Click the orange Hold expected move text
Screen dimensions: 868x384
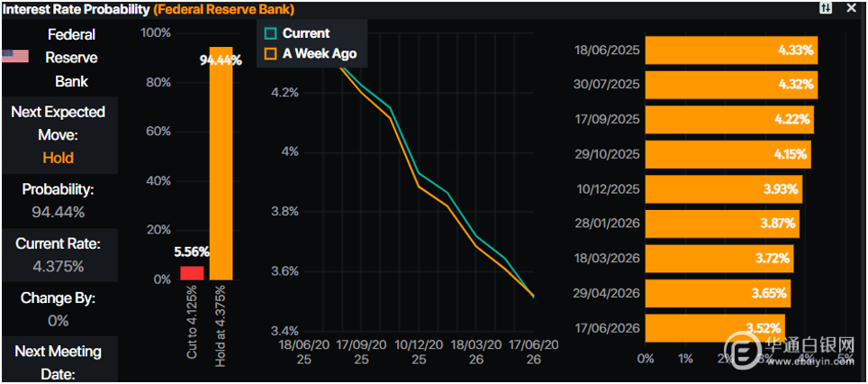point(59,158)
